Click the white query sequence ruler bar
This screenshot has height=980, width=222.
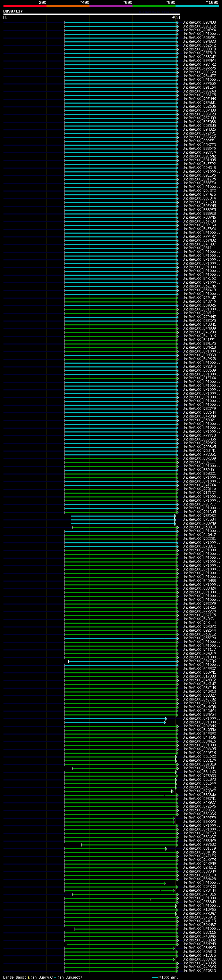coord(92,14)
